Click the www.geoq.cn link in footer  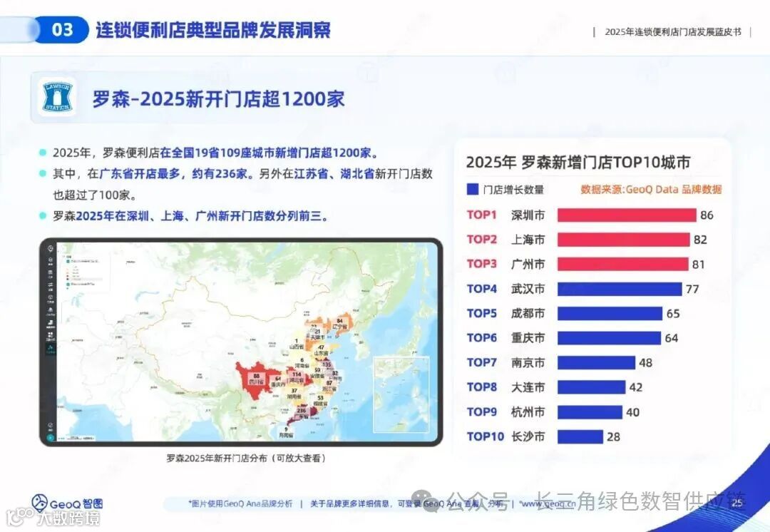pyautogui.click(x=548, y=503)
